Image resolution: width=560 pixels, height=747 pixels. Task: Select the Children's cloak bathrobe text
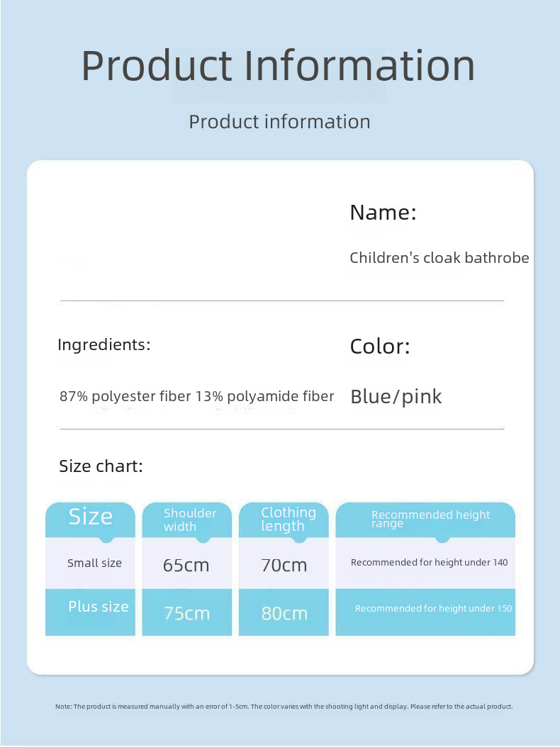click(x=439, y=258)
